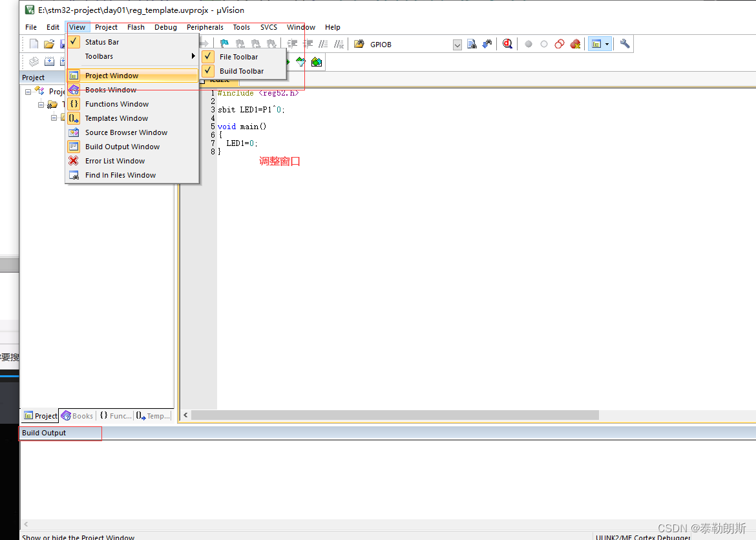Screen dimensions: 756x540
Task: Click the Translate icon in build toolbar
Action: click(34, 62)
